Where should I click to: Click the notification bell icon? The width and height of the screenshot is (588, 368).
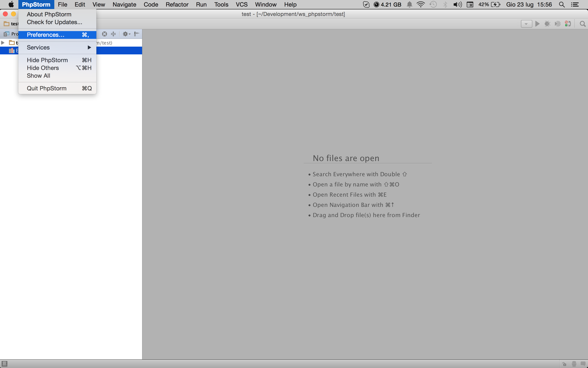[409, 4]
